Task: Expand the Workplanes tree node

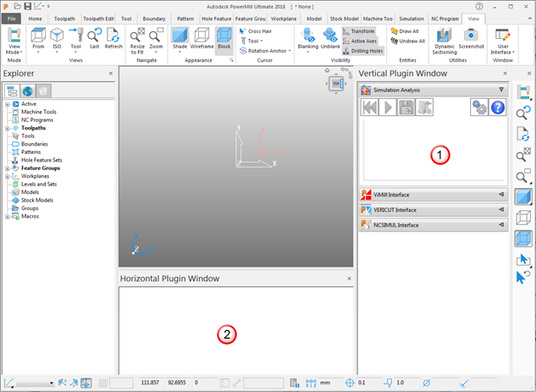Action: (7, 177)
